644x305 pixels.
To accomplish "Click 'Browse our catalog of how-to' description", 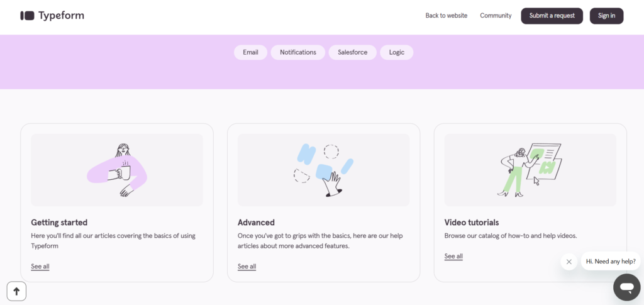I will point(511,236).
